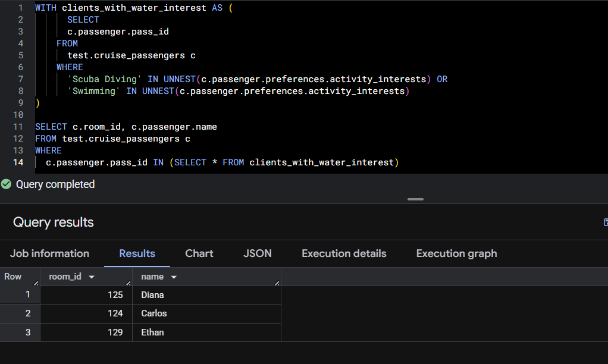Click 'Swimming' string in line 8
This screenshot has width=608, height=364.
(93, 91)
